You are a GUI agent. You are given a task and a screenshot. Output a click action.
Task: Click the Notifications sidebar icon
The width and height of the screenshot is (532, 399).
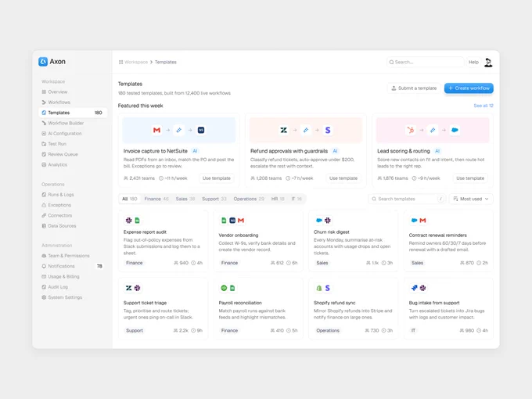tap(44, 266)
